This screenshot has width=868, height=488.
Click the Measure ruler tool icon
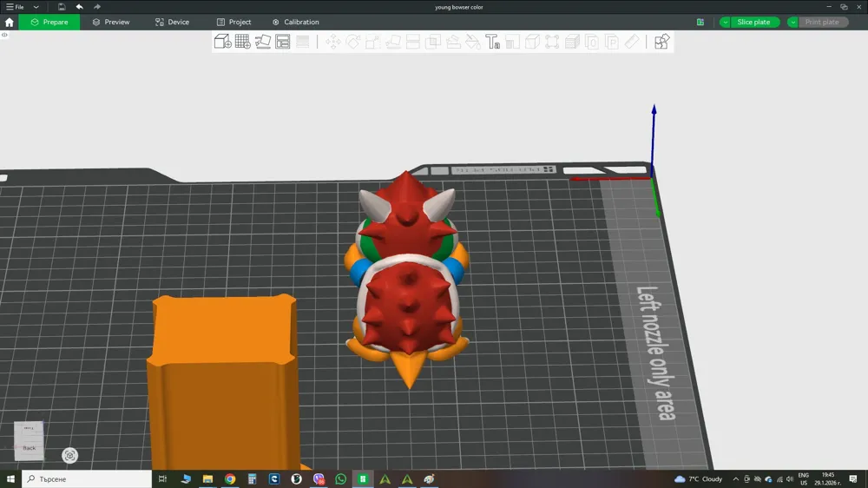pyautogui.click(x=632, y=42)
